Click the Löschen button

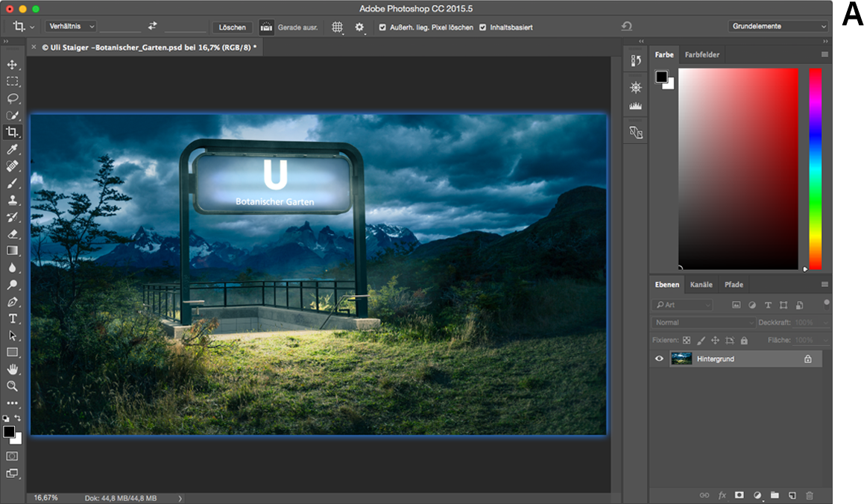(232, 27)
